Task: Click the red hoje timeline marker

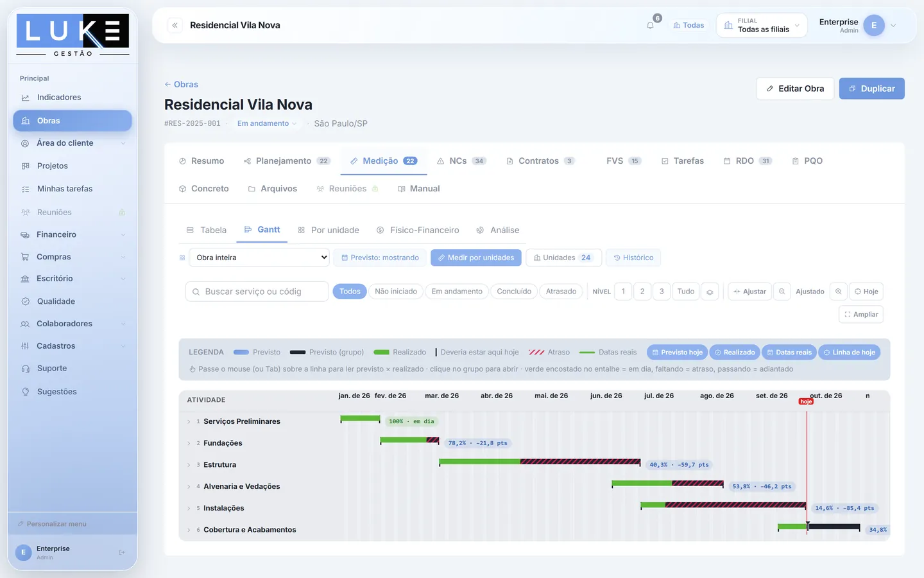Action: pos(806,401)
